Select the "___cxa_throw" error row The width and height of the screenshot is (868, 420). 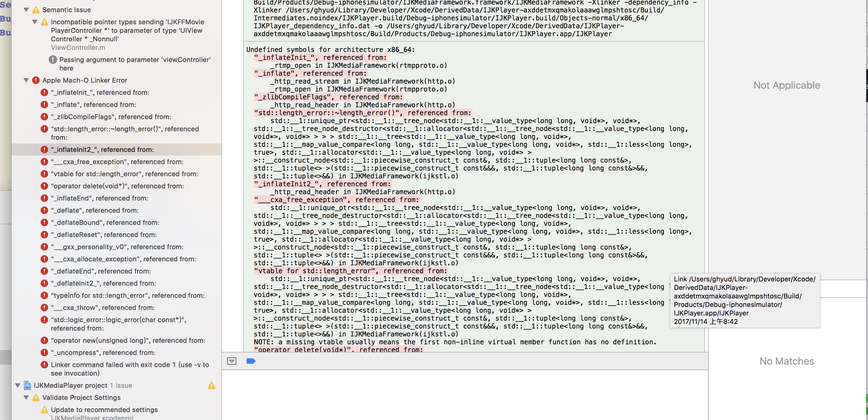tap(116, 308)
